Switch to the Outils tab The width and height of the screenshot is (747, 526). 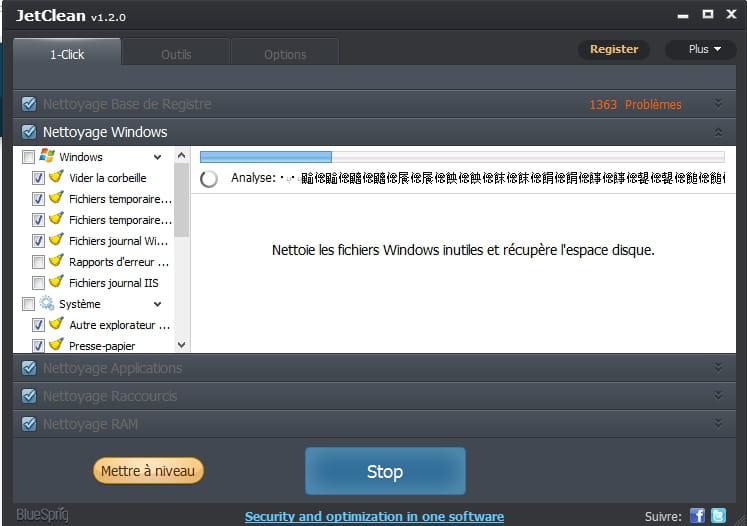(x=176, y=53)
